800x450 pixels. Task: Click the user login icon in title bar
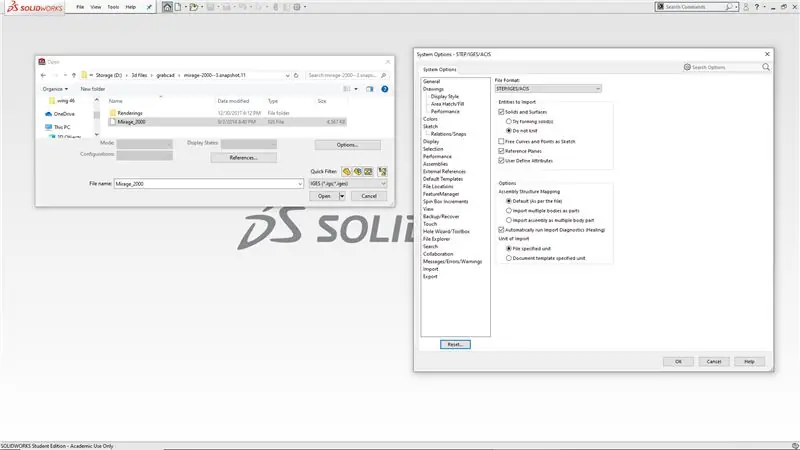(x=746, y=7)
